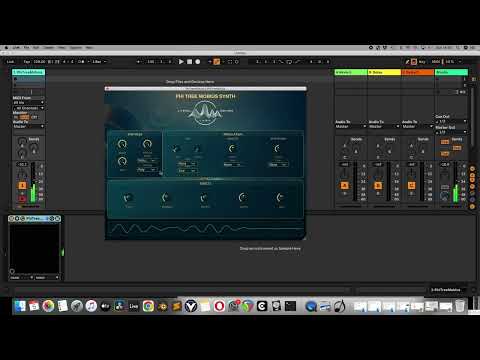
Task: Click the first knob in the synth's bottom effects row
Action: point(128,198)
